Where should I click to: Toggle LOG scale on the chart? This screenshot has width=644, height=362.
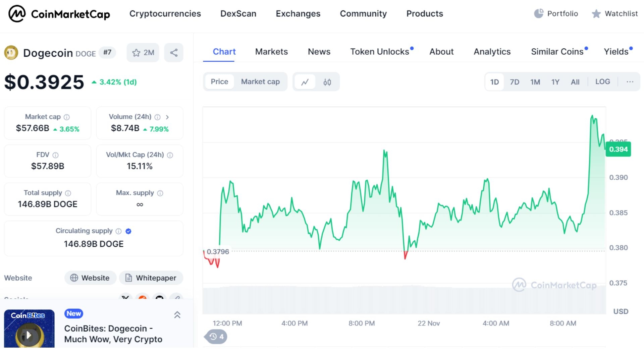pyautogui.click(x=603, y=81)
